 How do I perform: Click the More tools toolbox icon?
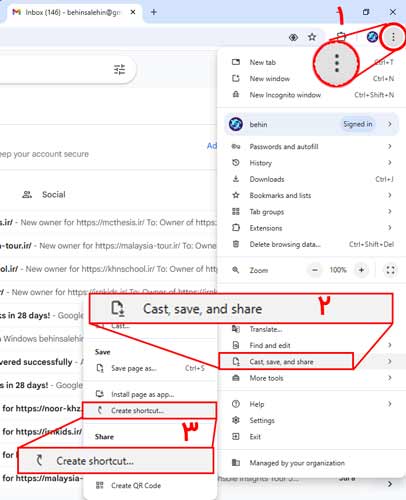tap(236, 378)
